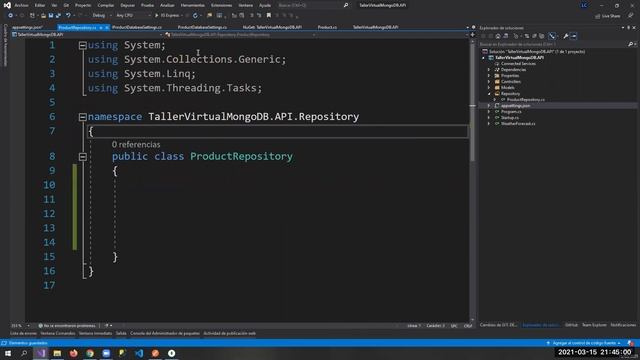Click the 0 referencias CodeLens link
Viewport: 640px width, 360px height.
click(x=136, y=144)
